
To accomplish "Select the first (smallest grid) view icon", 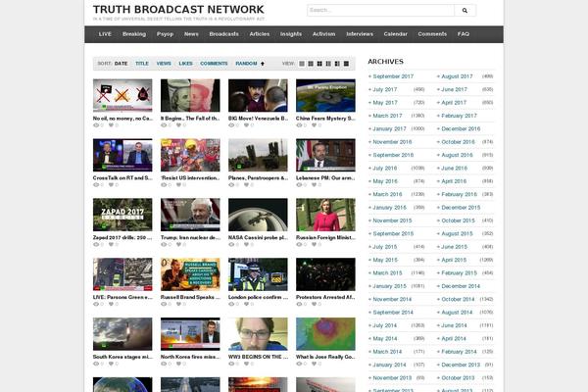I will click(x=302, y=64).
